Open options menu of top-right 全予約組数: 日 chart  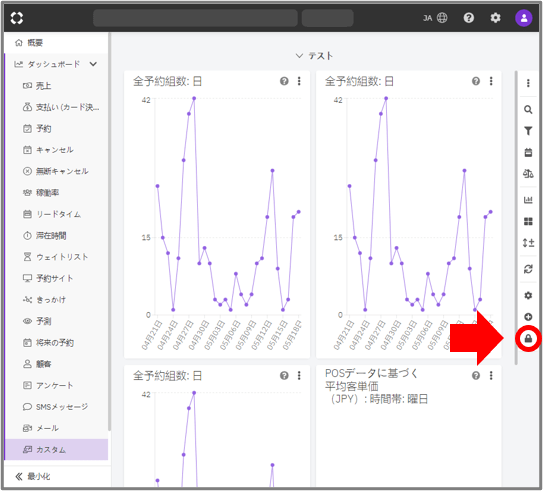pos(491,81)
